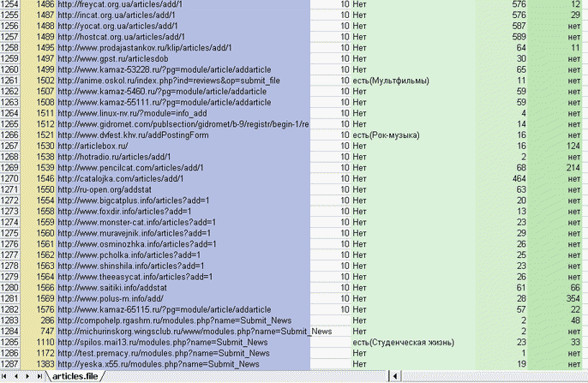Select value cell 214

tap(555, 168)
